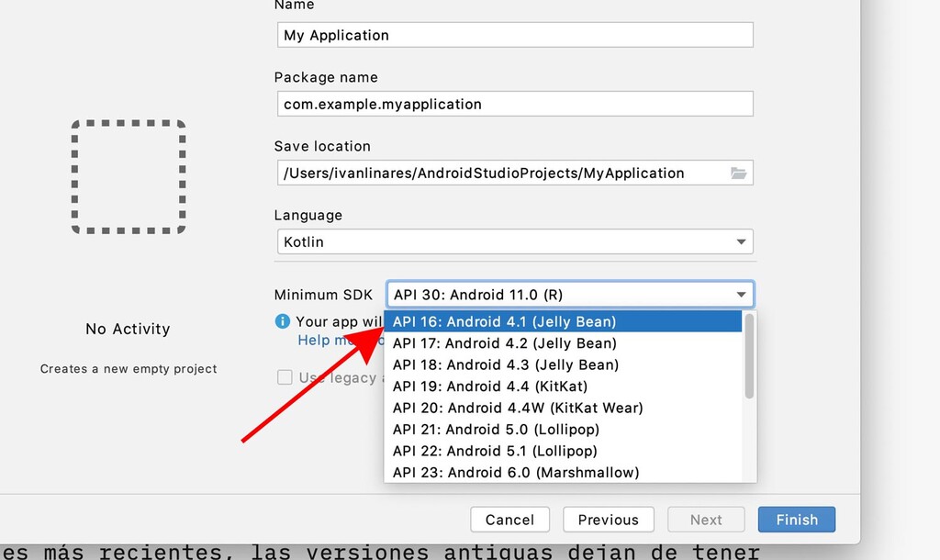
Task: Enable the Use legacy libraries checkbox
Action: point(285,377)
